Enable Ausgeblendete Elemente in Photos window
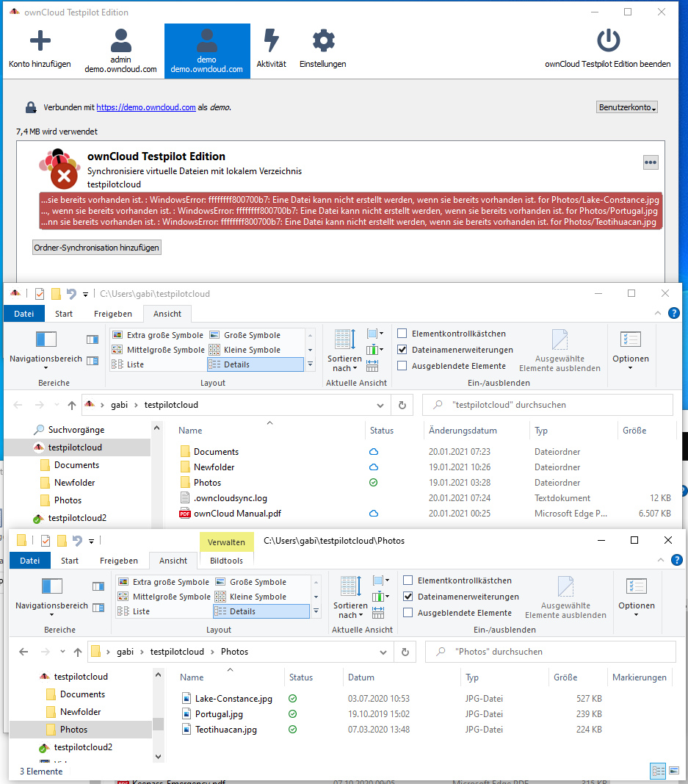This screenshot has height=784, width=688. point(408,613)
